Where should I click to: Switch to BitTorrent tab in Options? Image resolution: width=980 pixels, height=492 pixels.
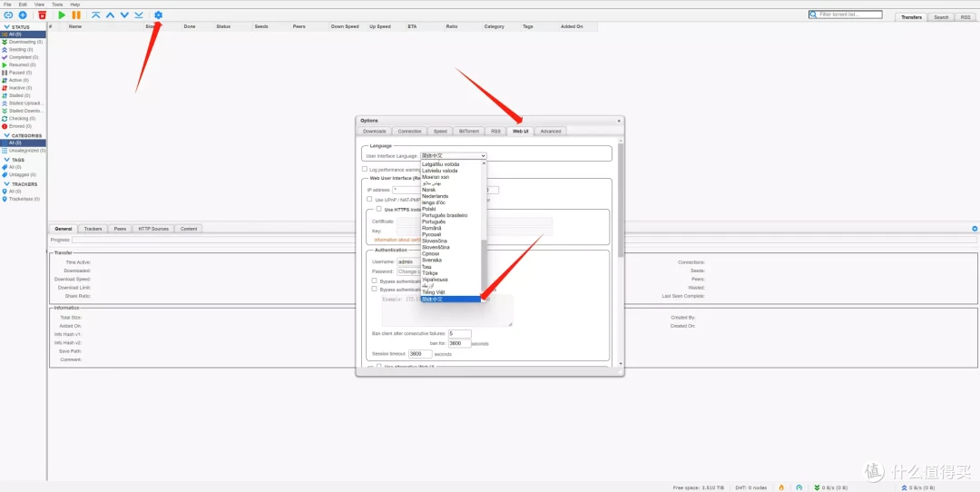point(469,132)
